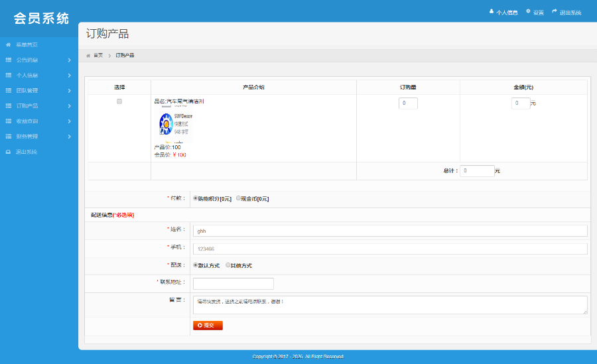This screenshot has height=364, width=597.
Task: Expand the 收益查询 sidebar submenu chevron
Action: click(69, 121)
